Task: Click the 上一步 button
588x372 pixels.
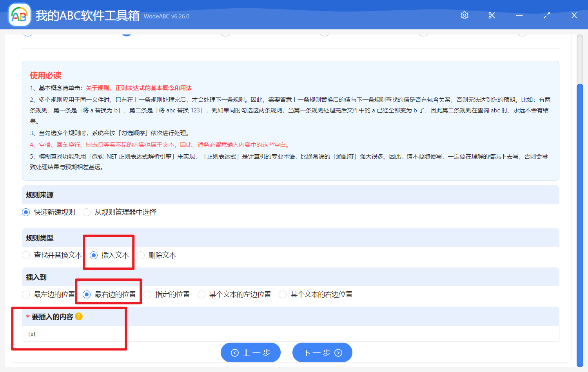Action: tap(250, 352)
